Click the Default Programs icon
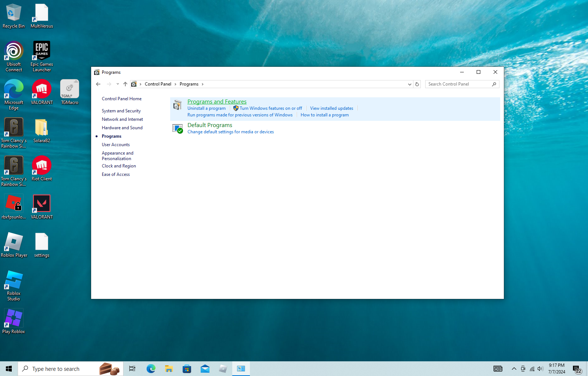This screenshot has height=376, width=588. pos(178,129)
